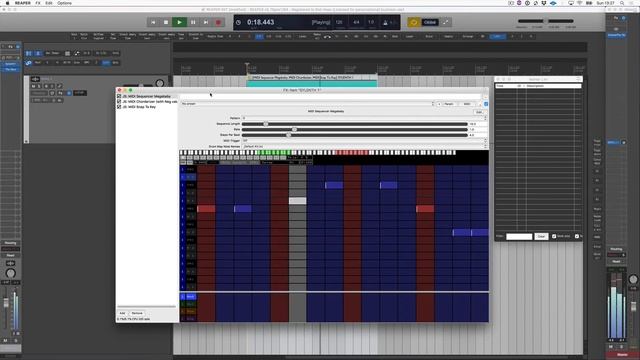
Task: Click the Global automation override button
Action: pos(430,22)
